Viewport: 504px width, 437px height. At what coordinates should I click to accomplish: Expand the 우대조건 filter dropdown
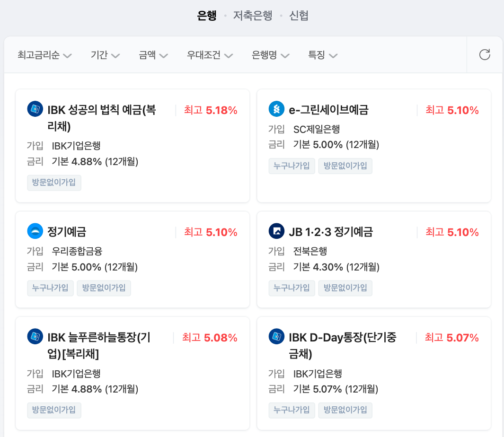tap(210, 55)
